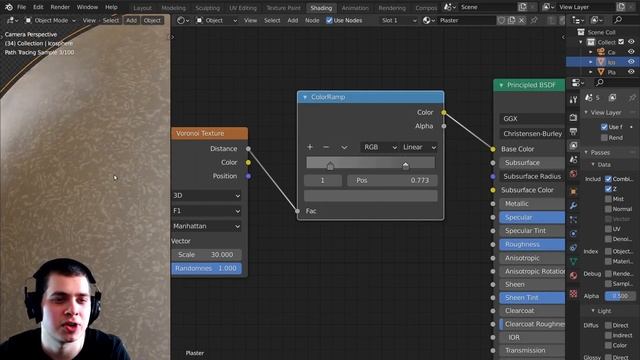
Task: Open the node editor Node menu
Action: [312, 20]
